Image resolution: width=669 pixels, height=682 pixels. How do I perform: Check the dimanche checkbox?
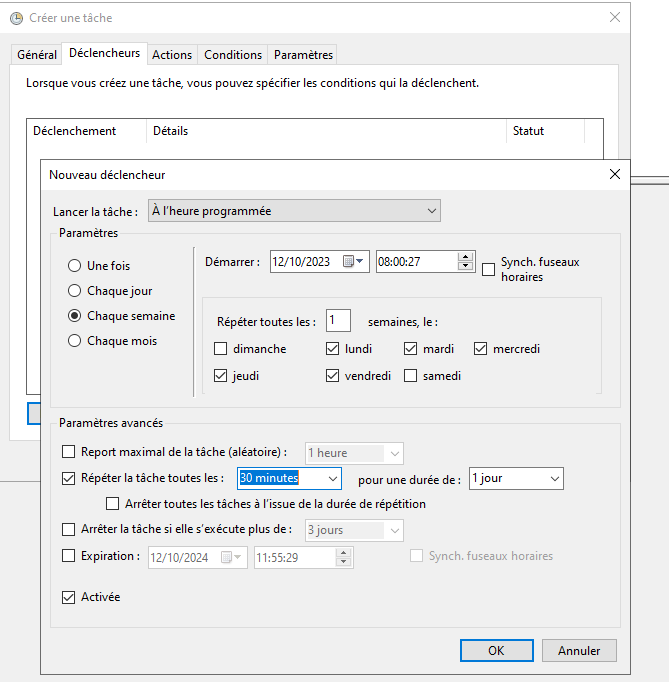pos(221,349)
